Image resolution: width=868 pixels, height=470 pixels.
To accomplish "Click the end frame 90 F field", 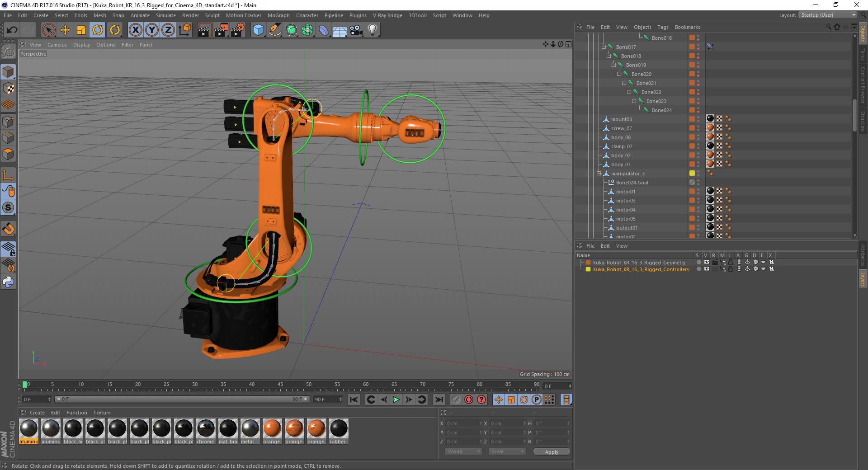I will click(328, 399).
